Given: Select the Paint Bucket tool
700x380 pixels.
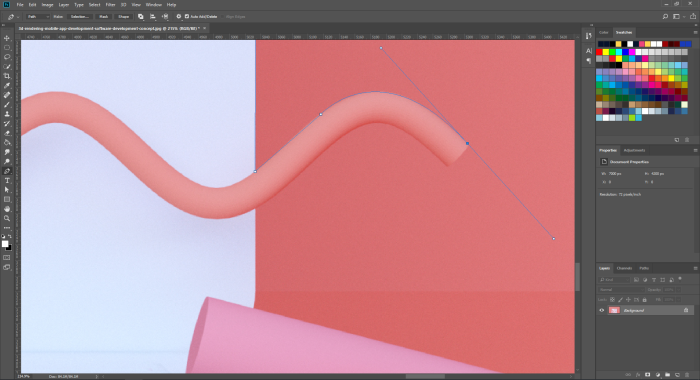Looking at the screenshot, I should [7, 142].
